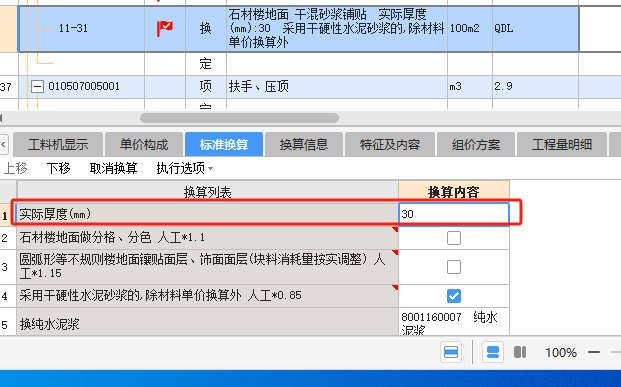Image resolution: width=621 pixels, height=387 pixels.
Task: Click the 换 type cell on row 11-31
Action: point(206,29)
